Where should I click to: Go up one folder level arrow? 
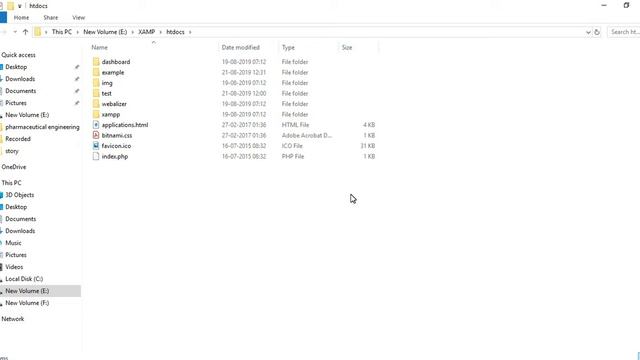pyautogui.click(x=25, y=32)
